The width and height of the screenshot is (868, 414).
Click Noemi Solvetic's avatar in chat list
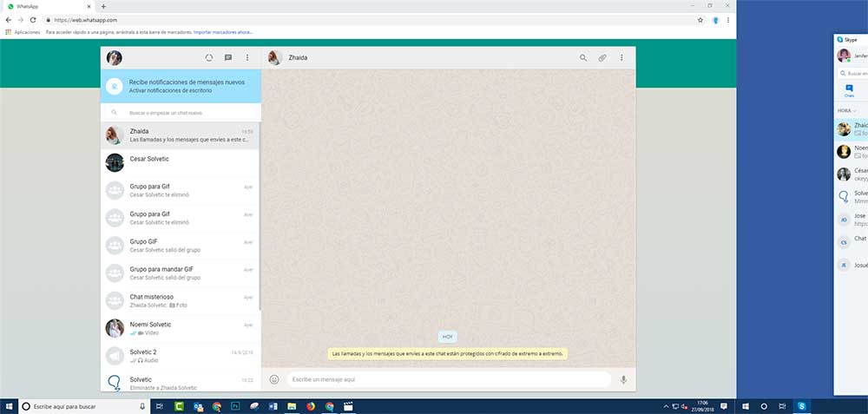[115, 328]
